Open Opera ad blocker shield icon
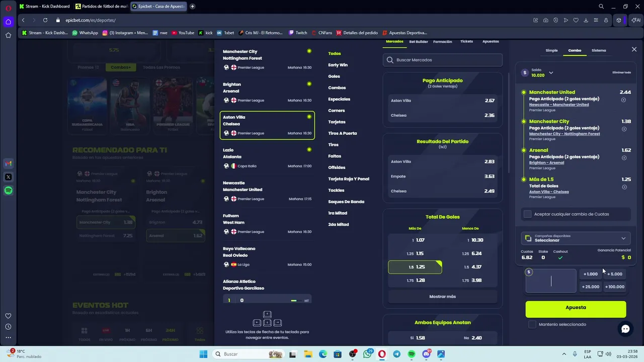The width and height of the screenshot is (644, 362). tap(556, 20)
